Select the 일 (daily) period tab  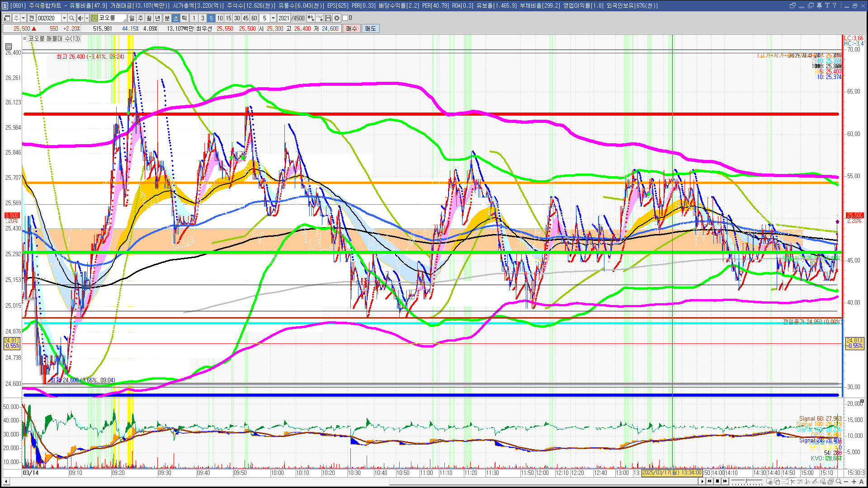pos(132,18)
